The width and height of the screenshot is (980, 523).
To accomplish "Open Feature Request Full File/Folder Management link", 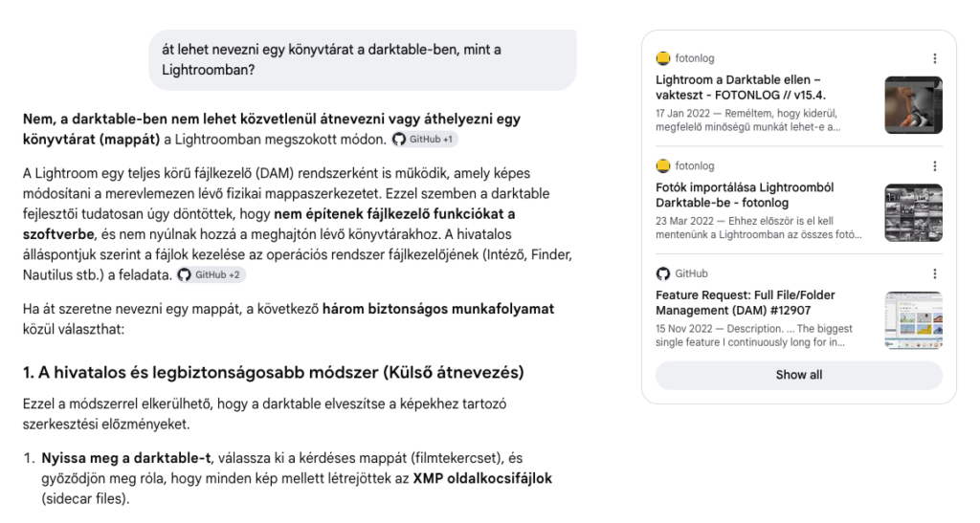I will 745,303.
